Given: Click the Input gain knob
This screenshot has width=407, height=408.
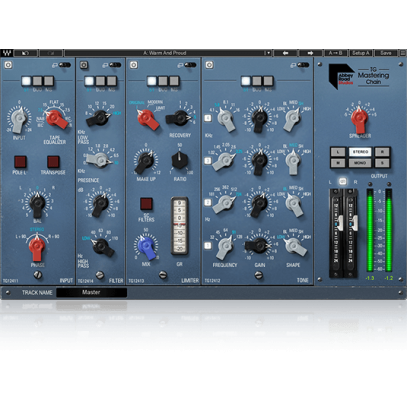Looking at the screenshot, I should click(x=19, y=119).
